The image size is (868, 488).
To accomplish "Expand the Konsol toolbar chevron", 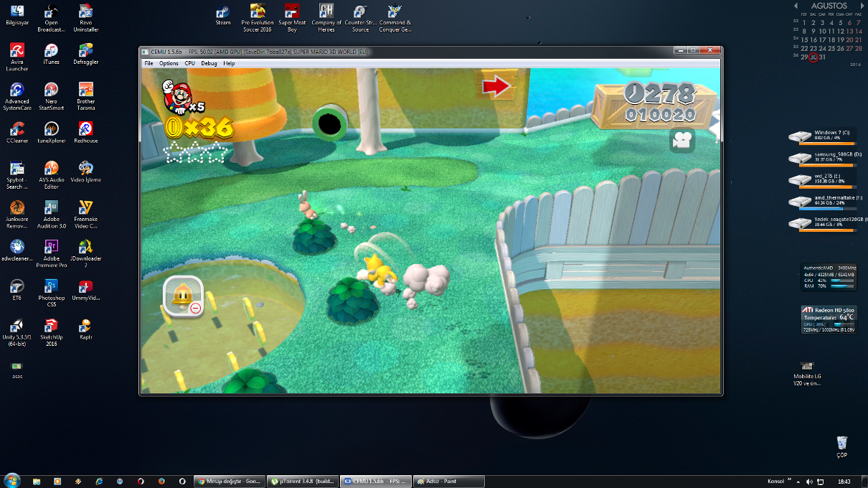I will (x=789, y=481).
